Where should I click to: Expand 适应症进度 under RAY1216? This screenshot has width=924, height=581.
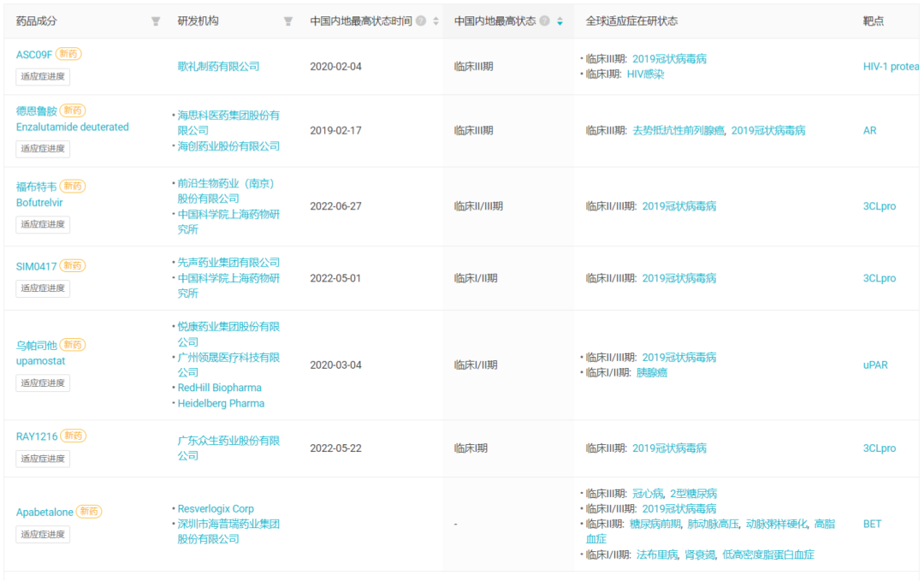click(x=43, y=459)
